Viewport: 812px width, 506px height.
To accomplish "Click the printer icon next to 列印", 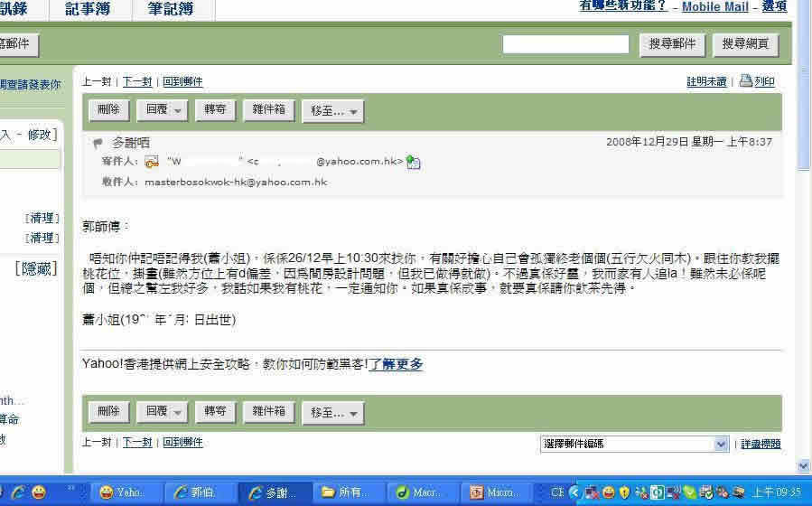I will [x=746, y=81].
